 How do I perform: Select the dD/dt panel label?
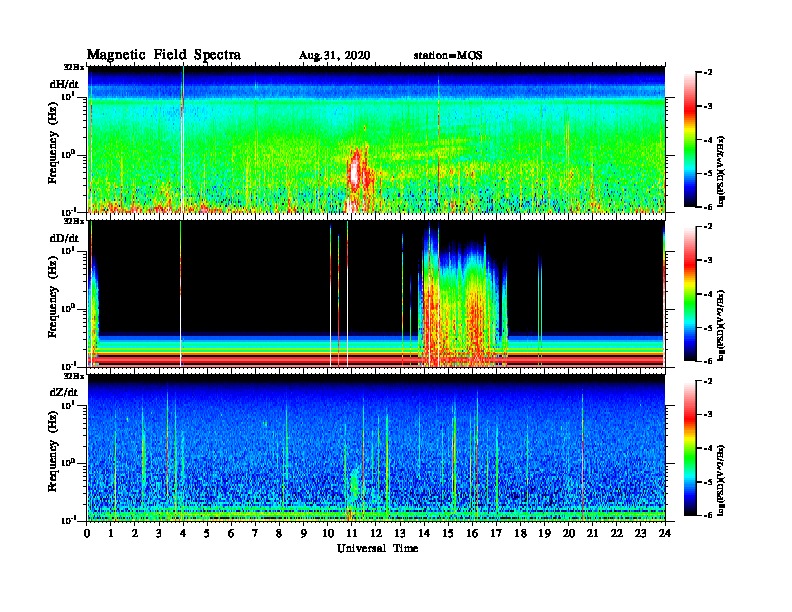64,238
